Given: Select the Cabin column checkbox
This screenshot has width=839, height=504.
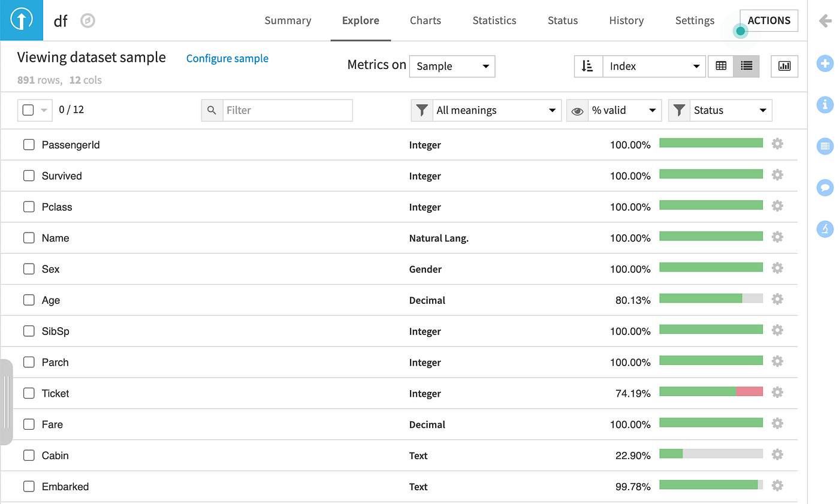Looking at the screenshot, I should (x=29, y=455).
